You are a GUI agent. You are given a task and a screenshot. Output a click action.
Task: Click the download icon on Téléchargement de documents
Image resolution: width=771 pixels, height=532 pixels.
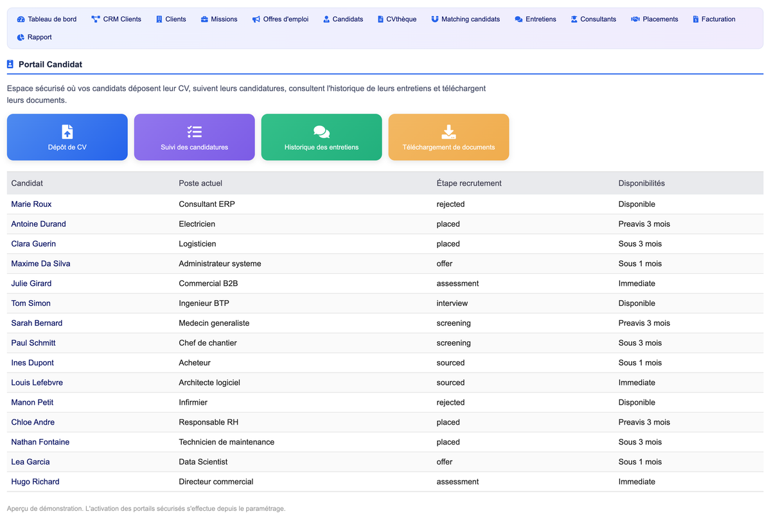[449, 132]
